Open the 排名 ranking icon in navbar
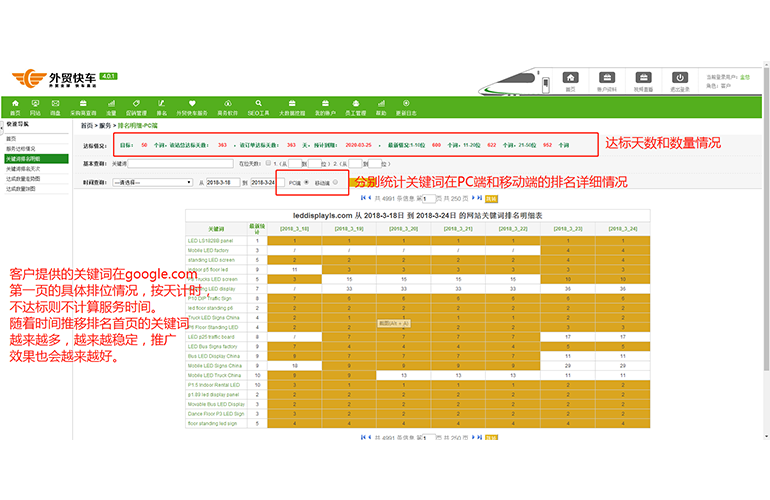The height and width of the screenshot is (500, 770). (161, 106)
